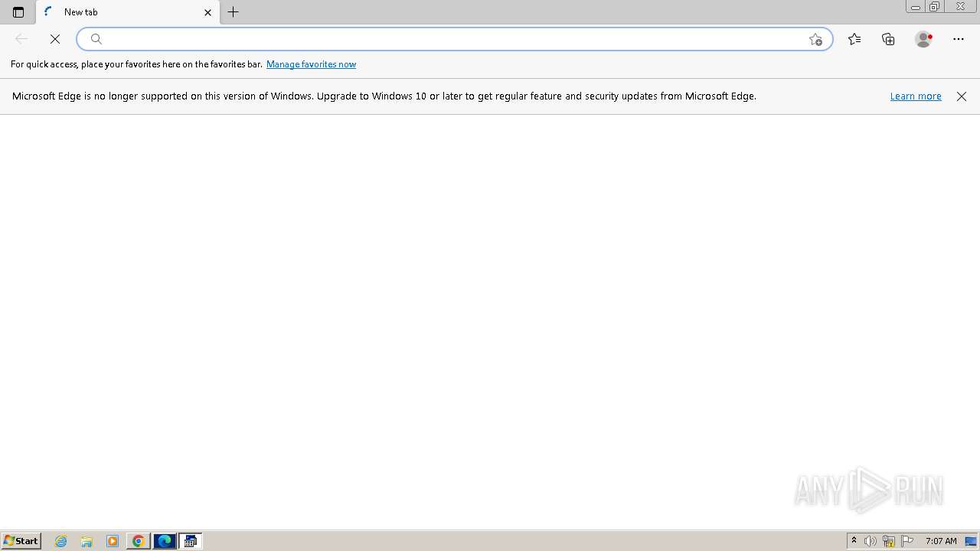980x551 pixels.
Task: Open the network status tray icon
Action: pyautogui.click(x=889, y=541)
